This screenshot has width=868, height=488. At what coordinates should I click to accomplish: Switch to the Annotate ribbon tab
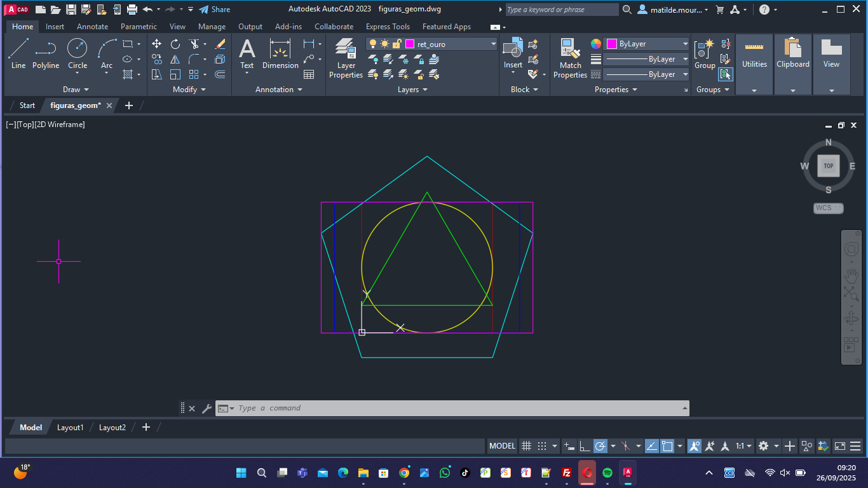92,27
